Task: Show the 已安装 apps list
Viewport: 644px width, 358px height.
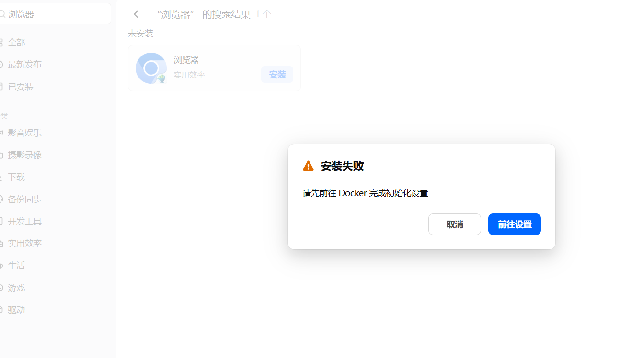Action: coord(21,87)
